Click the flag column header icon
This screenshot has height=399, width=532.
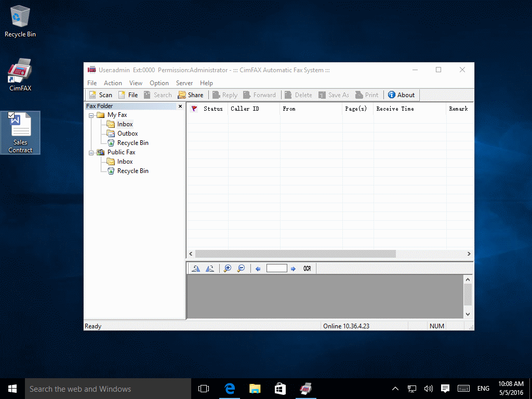(x=194, y=109)
